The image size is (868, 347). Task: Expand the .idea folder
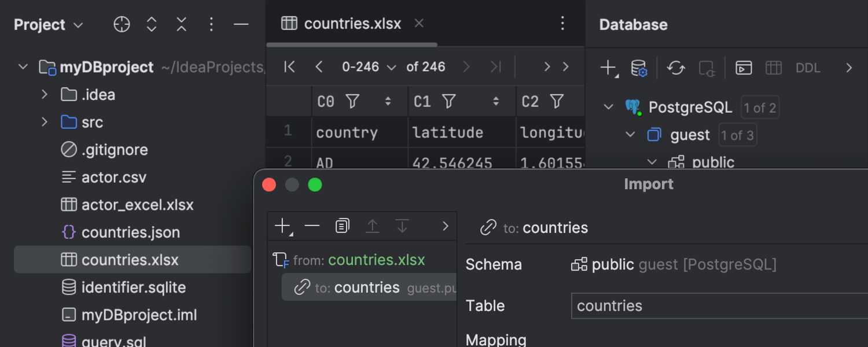coord(45,95)
